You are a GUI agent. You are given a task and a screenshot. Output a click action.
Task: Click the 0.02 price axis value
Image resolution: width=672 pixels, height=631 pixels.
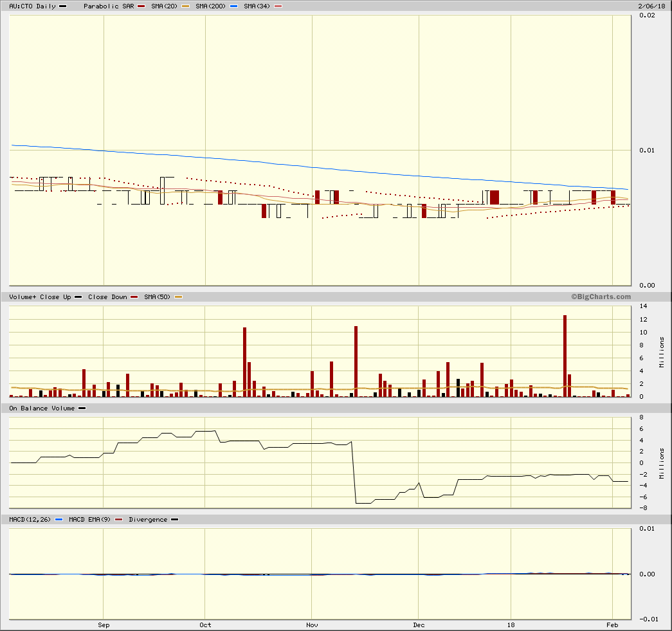[x=647, y=15]
